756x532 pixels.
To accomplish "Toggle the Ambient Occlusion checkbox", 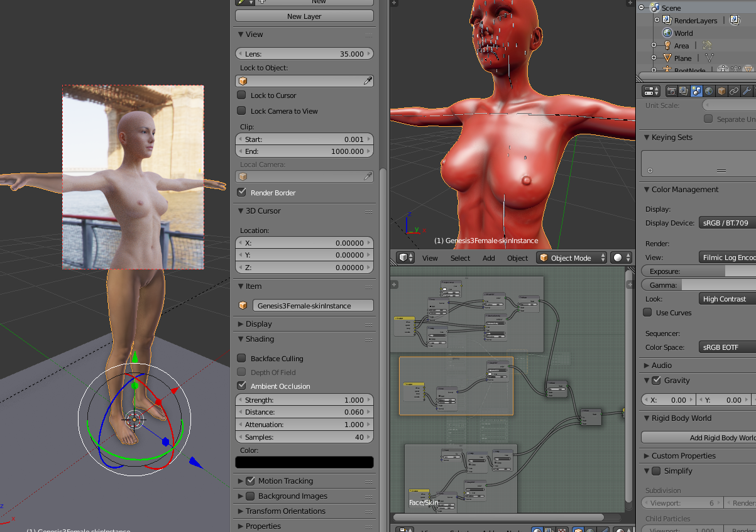I will [241, 386].
